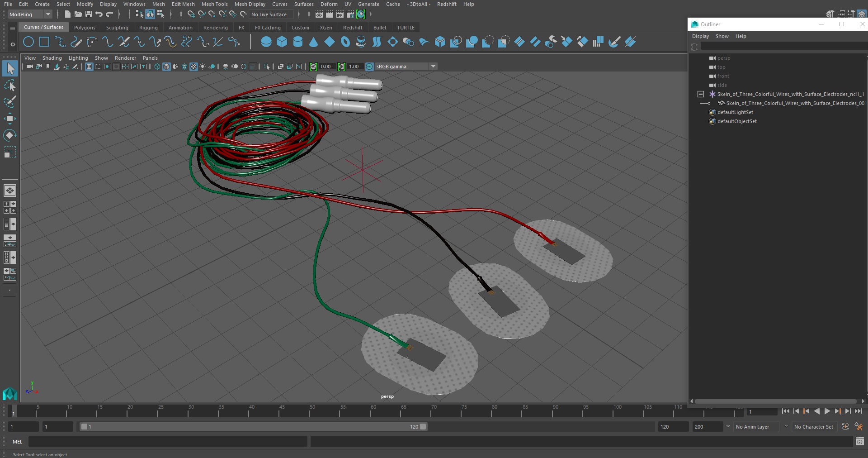Viewport: 868px width, 458px height.
Task: Go to start of playback range
Action: click(x=785, y=411)
